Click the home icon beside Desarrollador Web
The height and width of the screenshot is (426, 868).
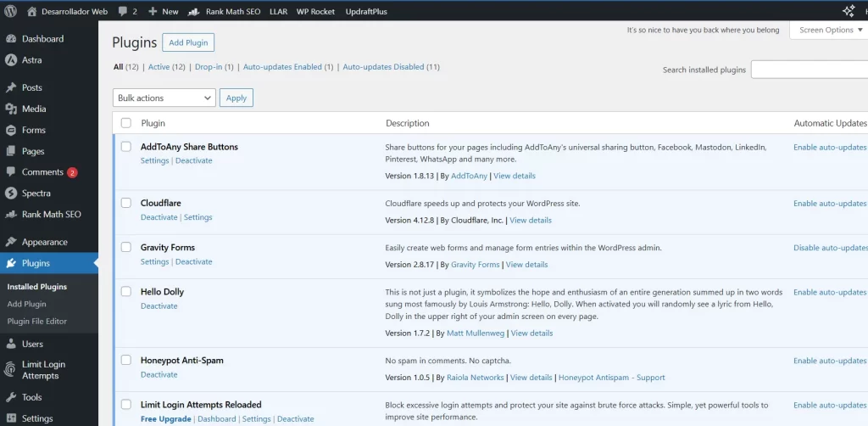coord(32,11)
